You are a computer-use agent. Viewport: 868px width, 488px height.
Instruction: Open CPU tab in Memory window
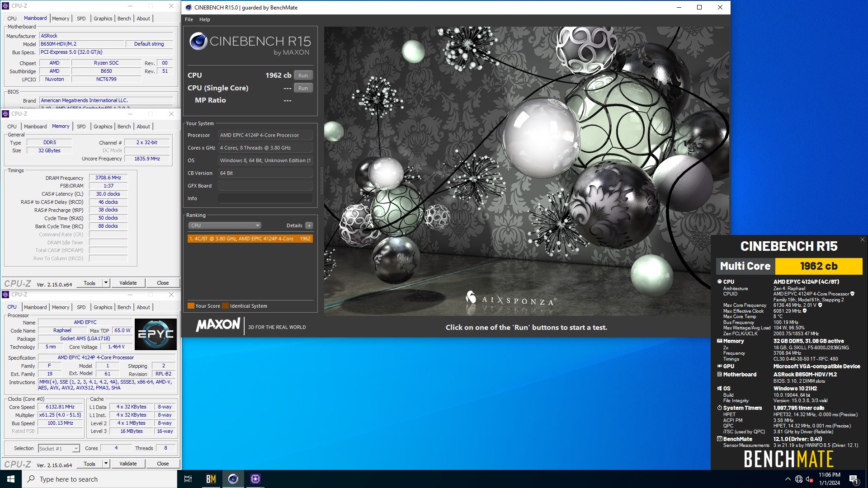pos(12,127)
